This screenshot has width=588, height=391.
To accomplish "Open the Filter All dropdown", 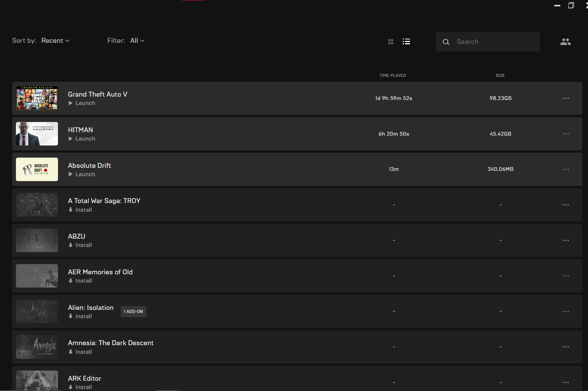I will (137, 41).
